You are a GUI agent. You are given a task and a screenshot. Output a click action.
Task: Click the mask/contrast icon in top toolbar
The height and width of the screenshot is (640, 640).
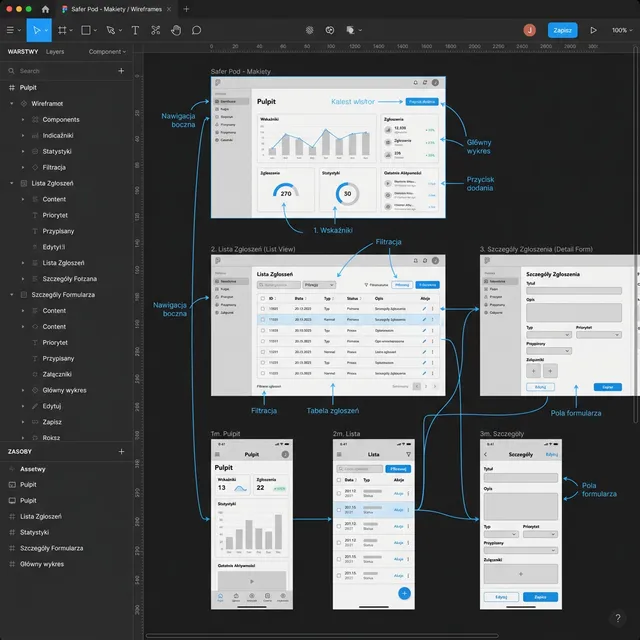tap(330, 30)
